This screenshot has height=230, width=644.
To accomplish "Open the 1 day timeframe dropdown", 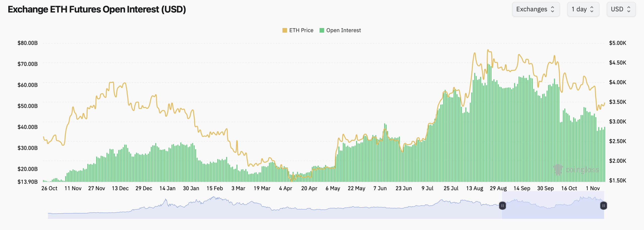I will 583,9.
